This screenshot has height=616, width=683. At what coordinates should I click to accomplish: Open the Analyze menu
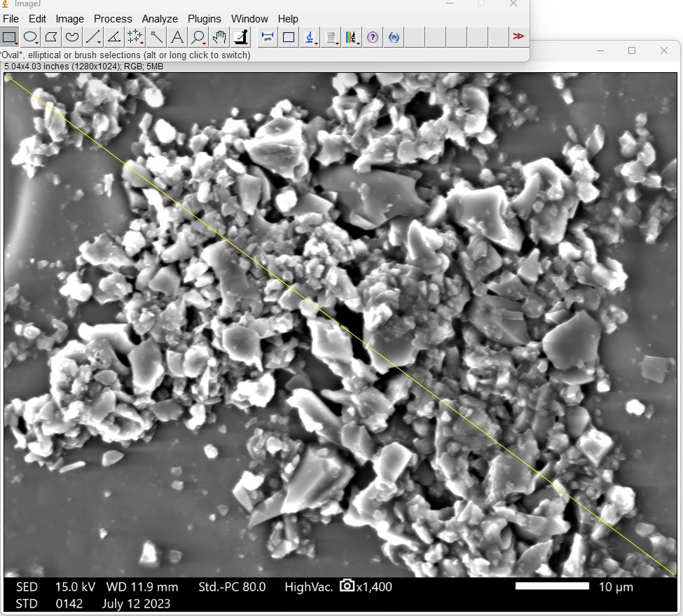tap(160, 19)
